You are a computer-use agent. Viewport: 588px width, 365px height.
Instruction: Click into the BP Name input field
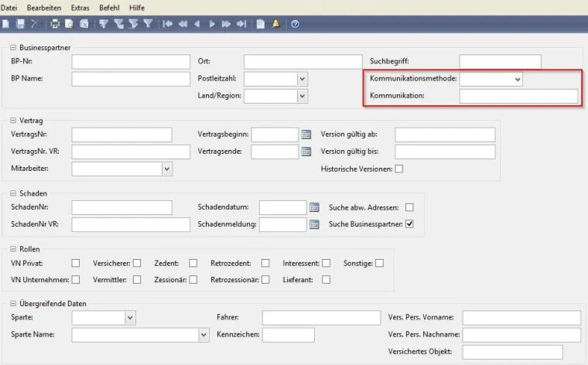tap(130, 79)
